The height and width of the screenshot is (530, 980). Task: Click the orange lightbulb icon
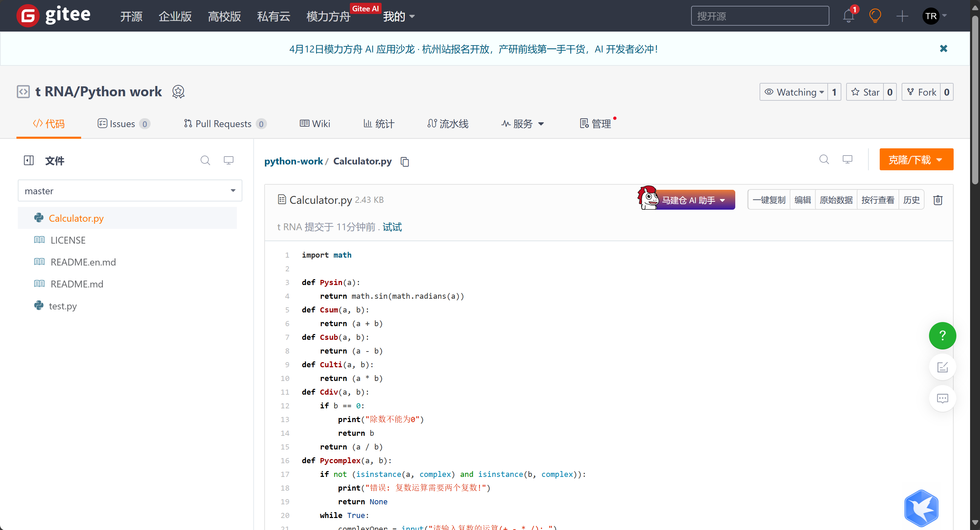875,16
